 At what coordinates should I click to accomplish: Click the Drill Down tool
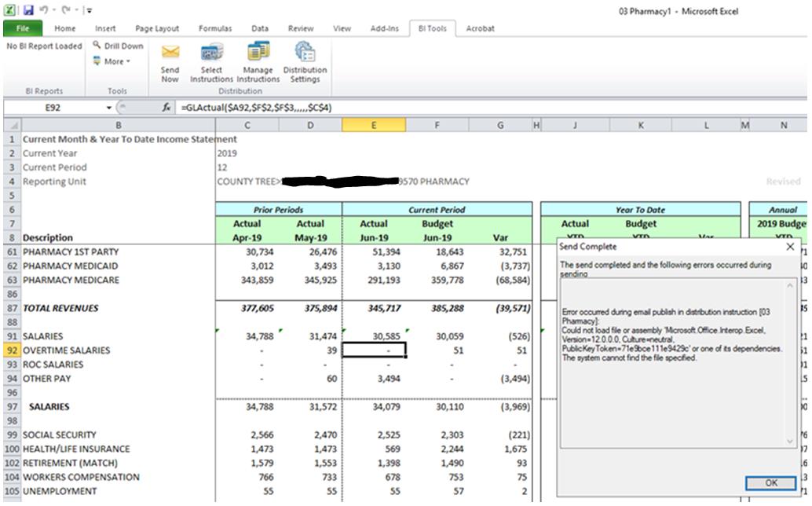coord(118,46)
